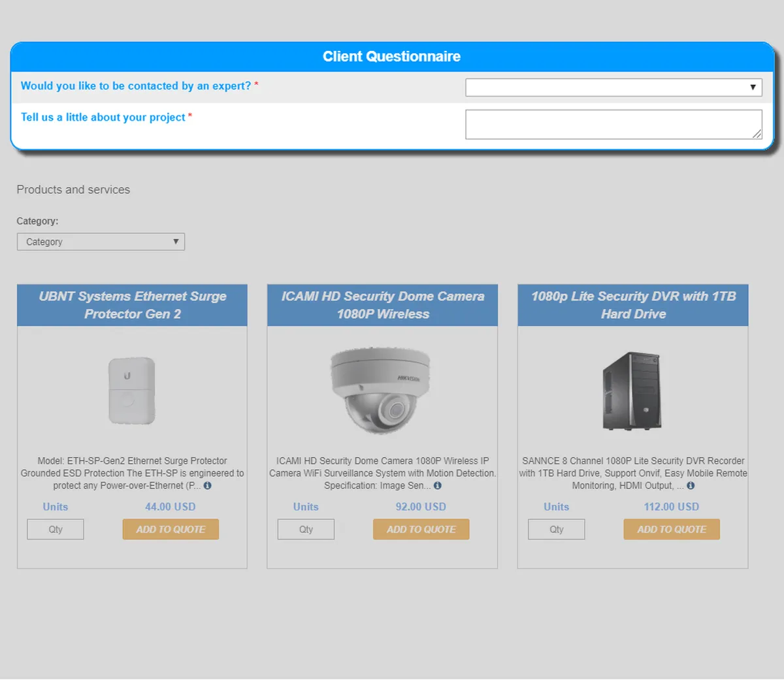Open the contacted by an expert dropdown
Screen dimensions: 784x680
pyautogui.click(x=613, y=88)
